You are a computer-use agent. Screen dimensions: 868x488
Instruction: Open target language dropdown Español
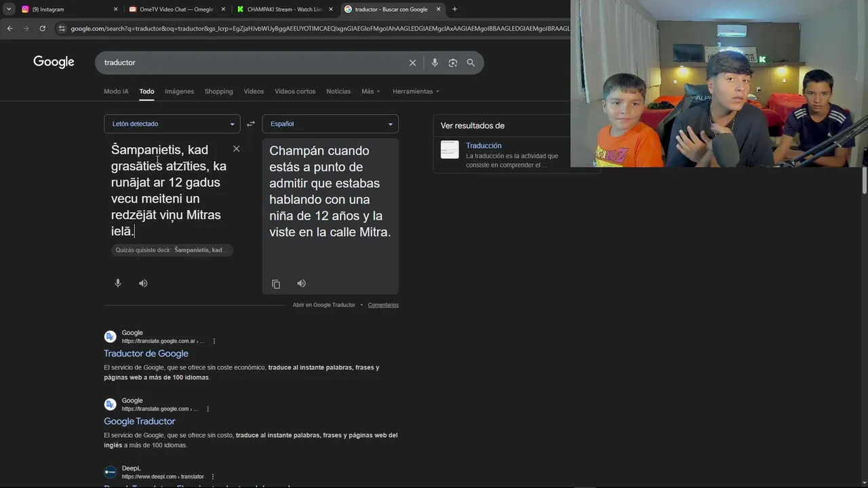(330, 124)
